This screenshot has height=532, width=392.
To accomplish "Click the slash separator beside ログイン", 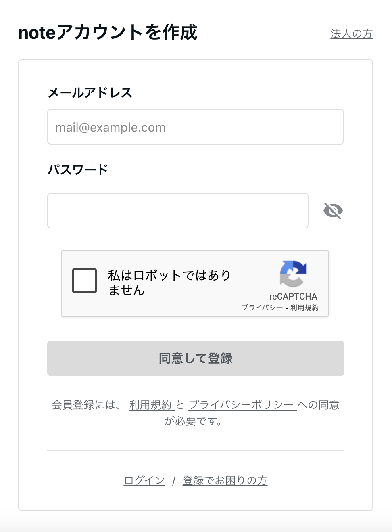I will pos(173,481).
